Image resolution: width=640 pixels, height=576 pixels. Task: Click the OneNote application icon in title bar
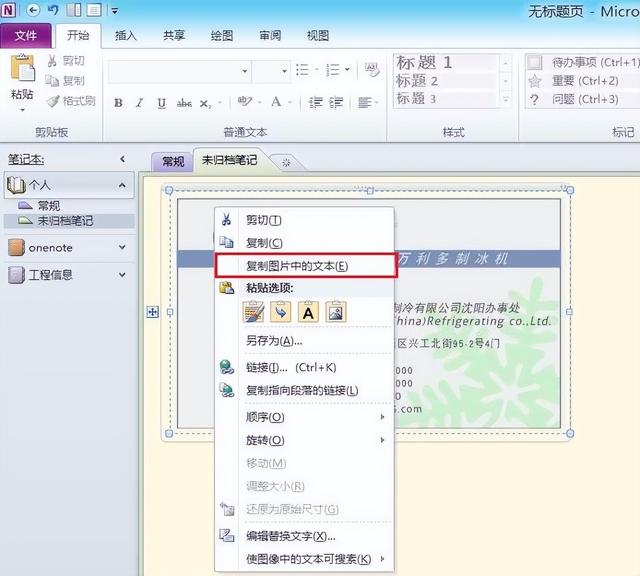click(x=9, y=10)
